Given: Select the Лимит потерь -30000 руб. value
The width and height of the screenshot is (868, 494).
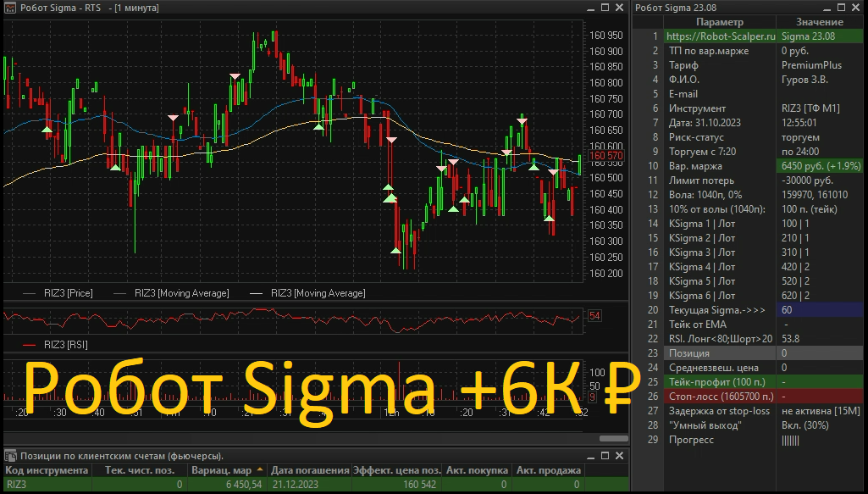Looking at the screenshot, I should 820,180.
